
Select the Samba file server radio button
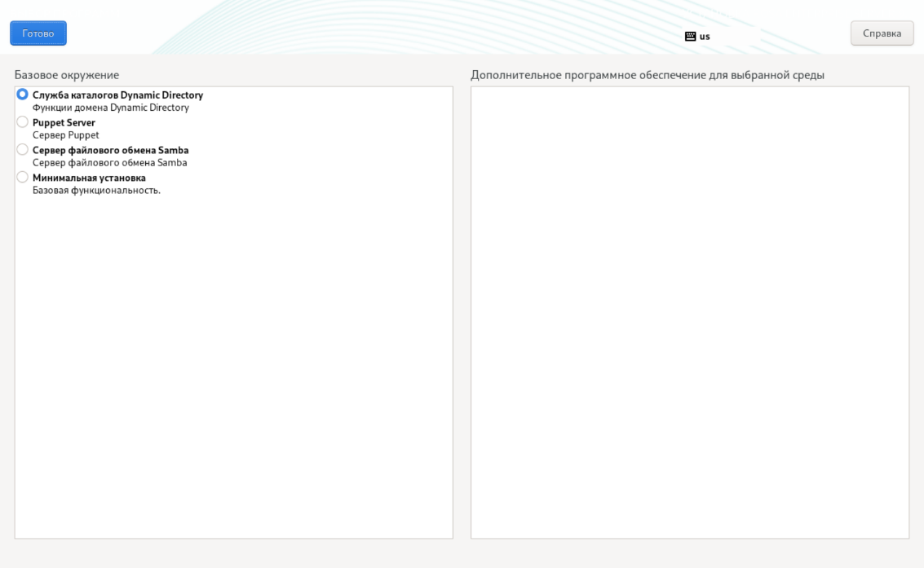22,150
